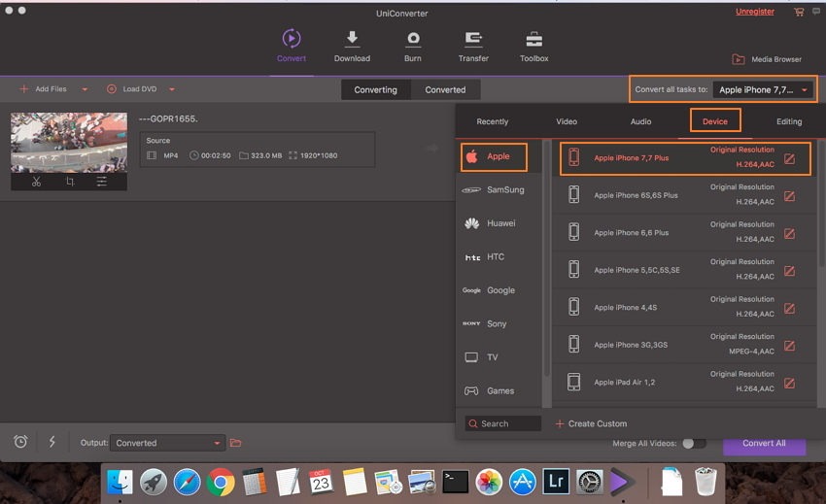Open Output folder dropdown
The height and width of the screenshot is (504, 826).
[x=167, y=443]
